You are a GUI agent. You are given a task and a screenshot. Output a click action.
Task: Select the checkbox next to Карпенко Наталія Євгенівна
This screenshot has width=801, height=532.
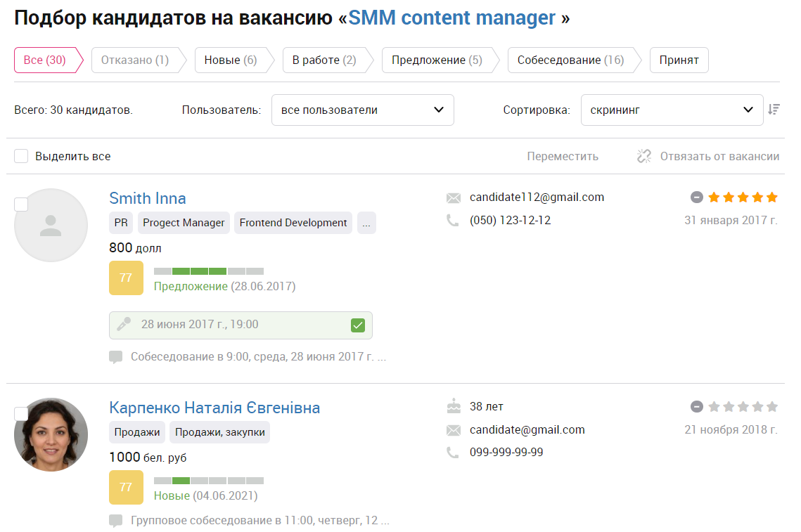click(21, 413)
